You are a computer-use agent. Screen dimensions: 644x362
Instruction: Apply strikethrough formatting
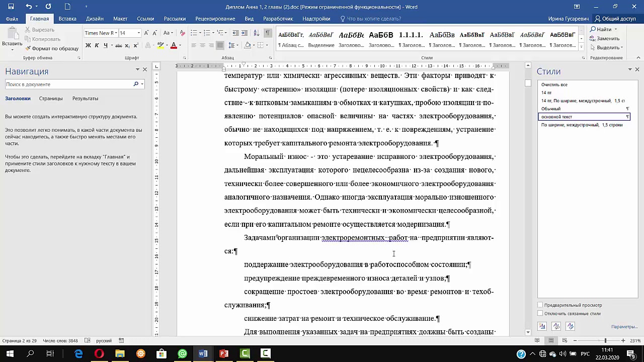pos(119,45)
